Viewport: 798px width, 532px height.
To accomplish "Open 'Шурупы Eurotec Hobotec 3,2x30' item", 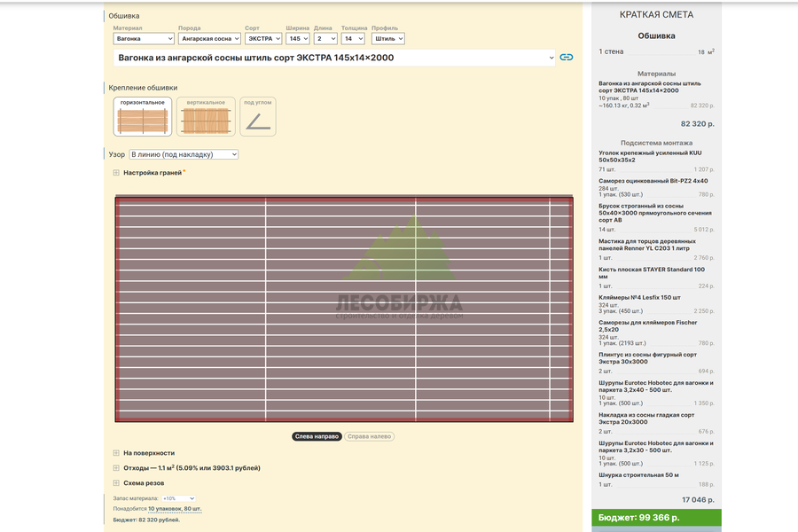I will point(656,447).
